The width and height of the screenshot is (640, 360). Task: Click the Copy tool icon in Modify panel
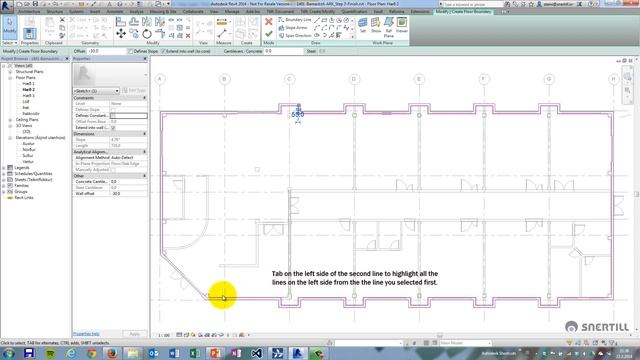pos(134,34)
